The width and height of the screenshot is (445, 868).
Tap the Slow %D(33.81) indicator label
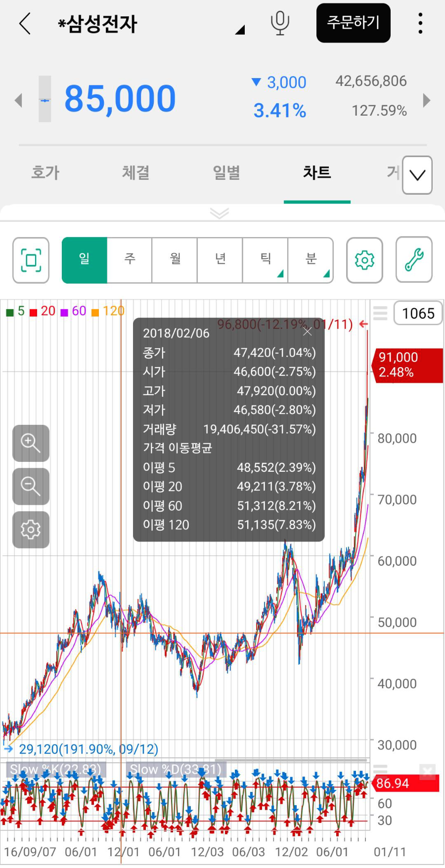tap(176, 770)
